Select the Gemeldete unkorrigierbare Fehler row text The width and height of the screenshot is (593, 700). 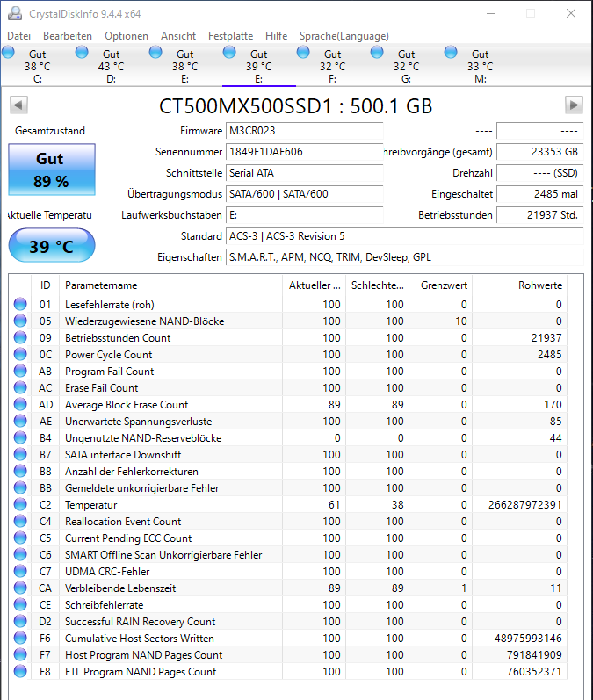142,488
